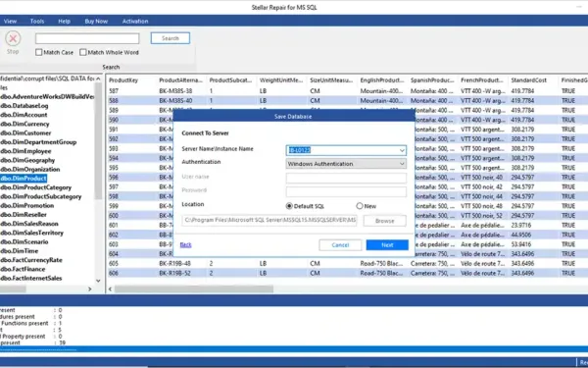Click the red Stop icon
Screen dimensions: 588x368
(13, 38)
